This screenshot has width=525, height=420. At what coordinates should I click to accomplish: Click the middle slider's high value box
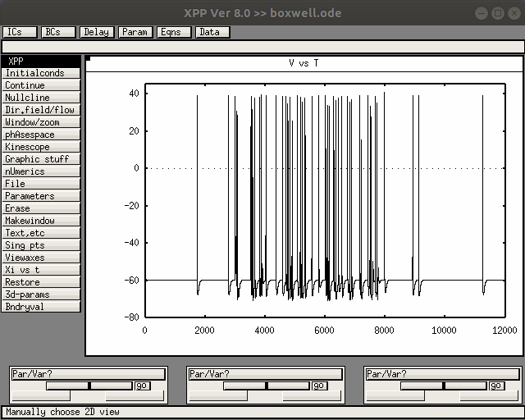(312, 396)
